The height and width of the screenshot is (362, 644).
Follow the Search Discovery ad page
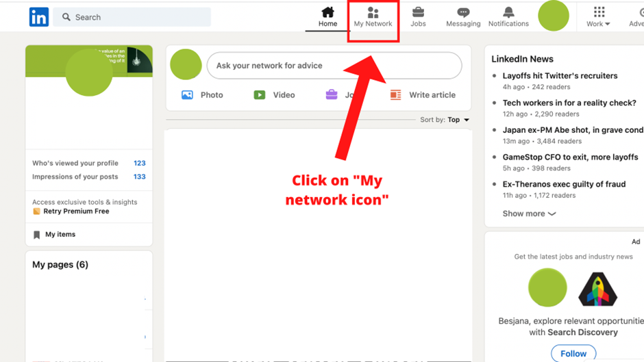[573, 353]
